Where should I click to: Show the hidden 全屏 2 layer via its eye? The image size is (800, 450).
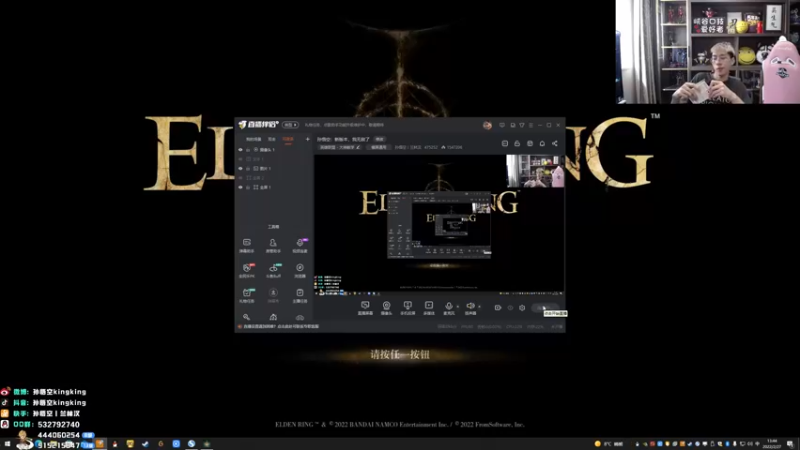240,178
